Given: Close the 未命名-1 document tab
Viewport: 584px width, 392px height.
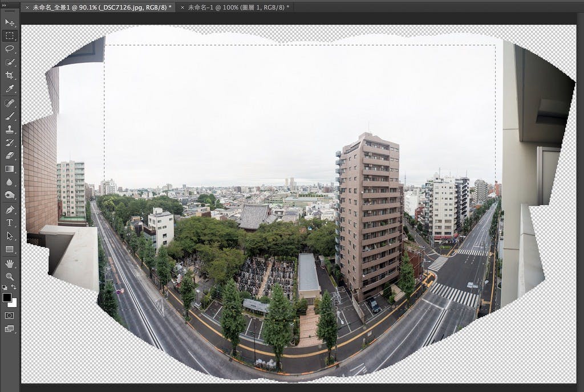Looking at the screenshot, I should [182, 7].
